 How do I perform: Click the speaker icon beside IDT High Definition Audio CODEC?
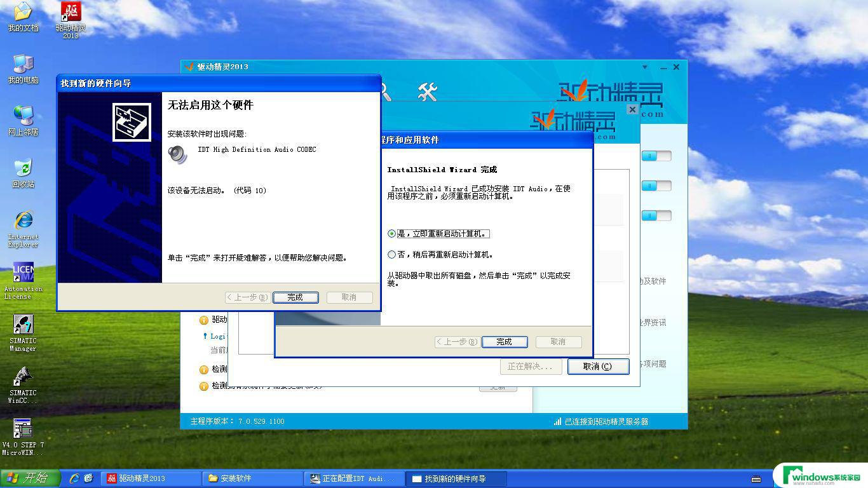point(178,154)
